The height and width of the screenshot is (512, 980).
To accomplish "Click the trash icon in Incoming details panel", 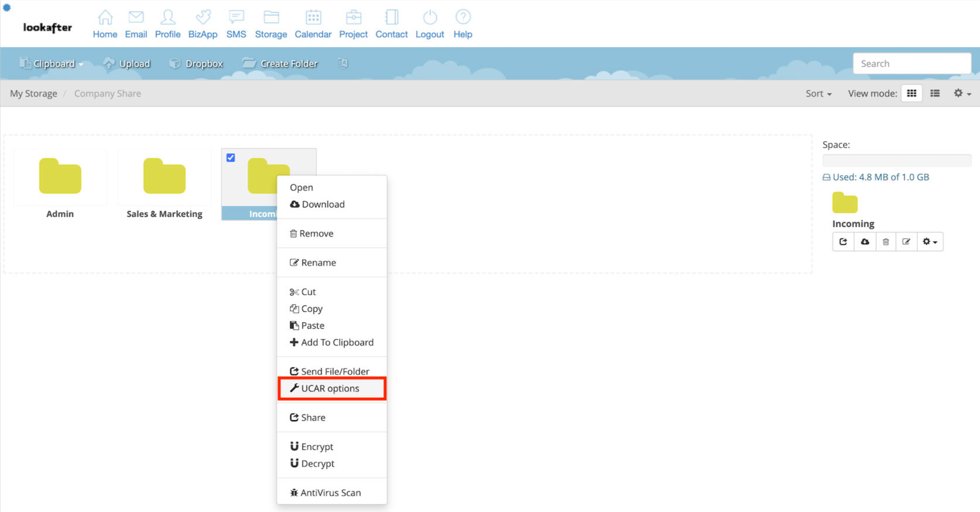I will click(886, 241).
